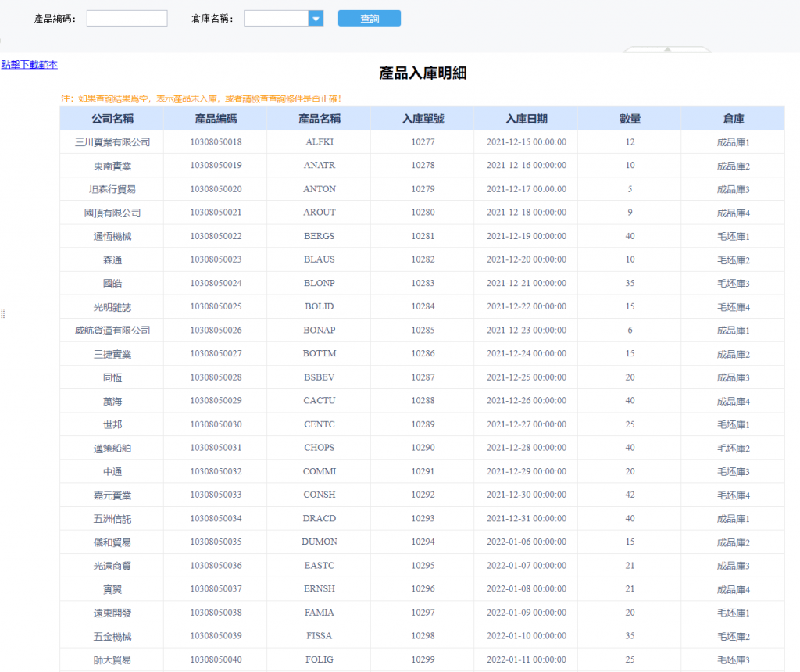The image size is (800, 672).
Task: Select company cell 光遠商貿
Action: click(112, 566)
